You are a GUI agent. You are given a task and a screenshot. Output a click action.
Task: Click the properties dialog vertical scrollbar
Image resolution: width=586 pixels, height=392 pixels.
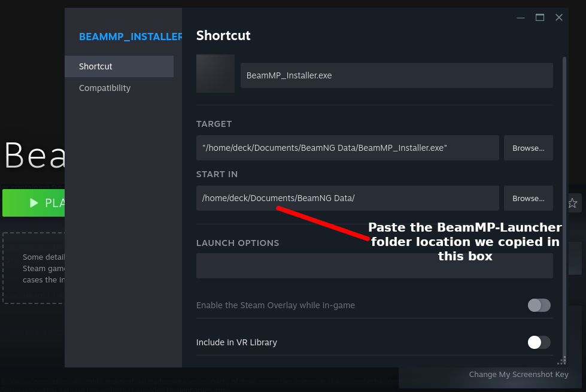pos(564,209)
